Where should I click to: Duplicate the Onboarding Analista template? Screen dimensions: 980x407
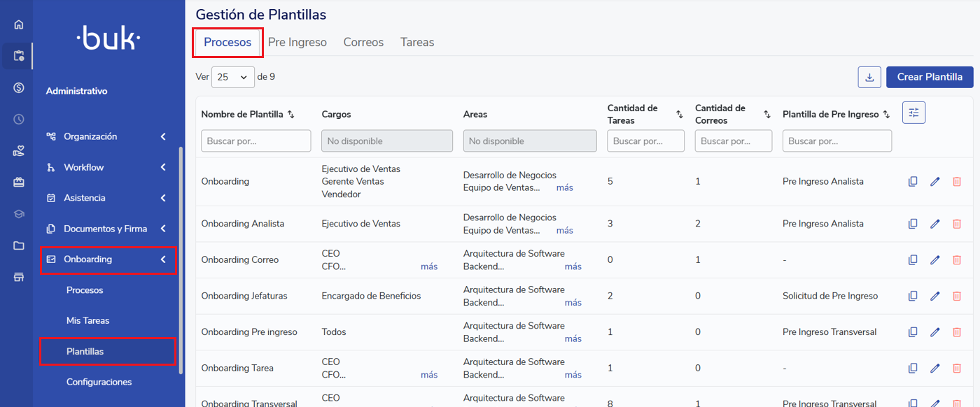click(x=913, y=224)
